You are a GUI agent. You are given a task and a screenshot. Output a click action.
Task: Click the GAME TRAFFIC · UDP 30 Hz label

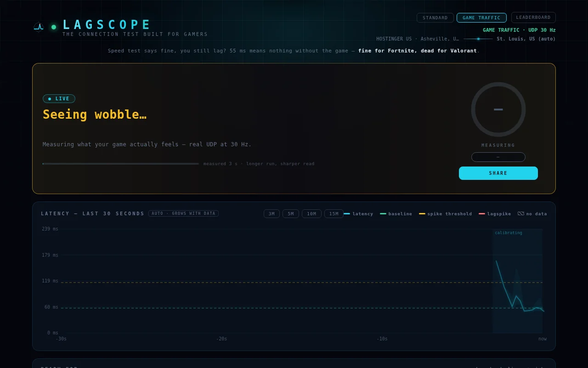(x=519, y=30)
